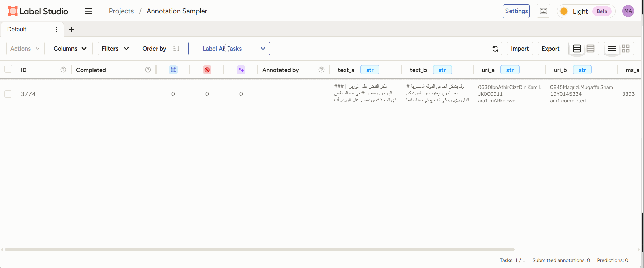This screenshot has height=268, width=644.
Task: Click the refresh tasks icon
Action: (x=495, y=49)
